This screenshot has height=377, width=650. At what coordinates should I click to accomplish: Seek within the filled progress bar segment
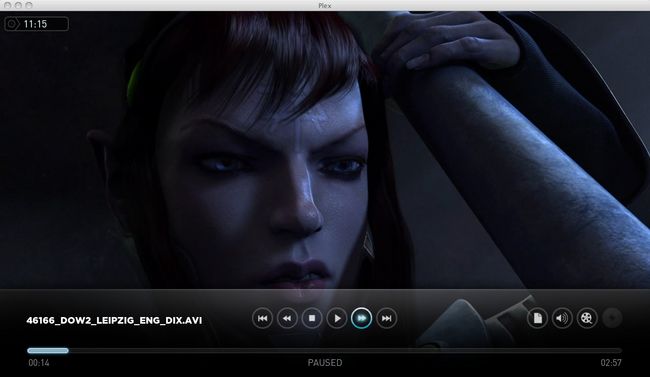coord(48,350)
